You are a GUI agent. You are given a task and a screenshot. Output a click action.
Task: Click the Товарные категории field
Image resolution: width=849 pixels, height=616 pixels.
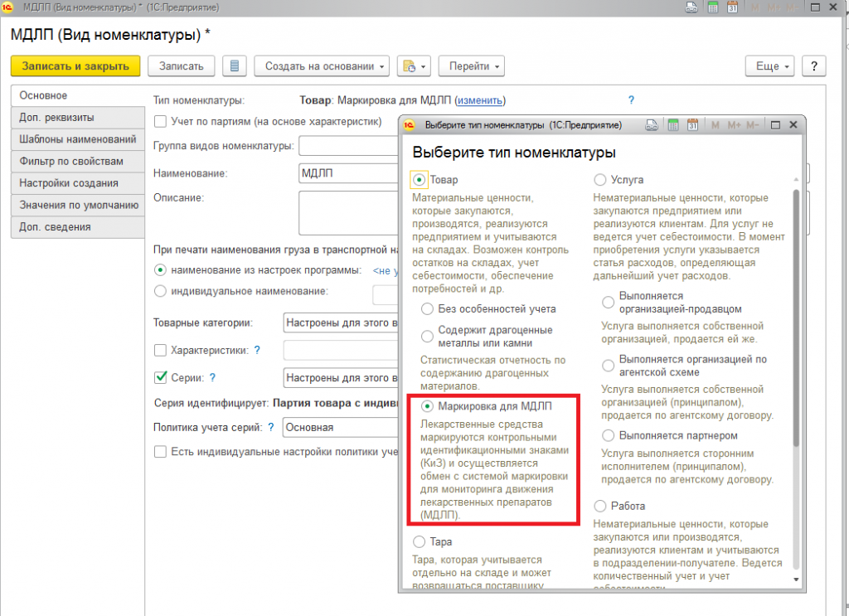click(x=341, y=323)
